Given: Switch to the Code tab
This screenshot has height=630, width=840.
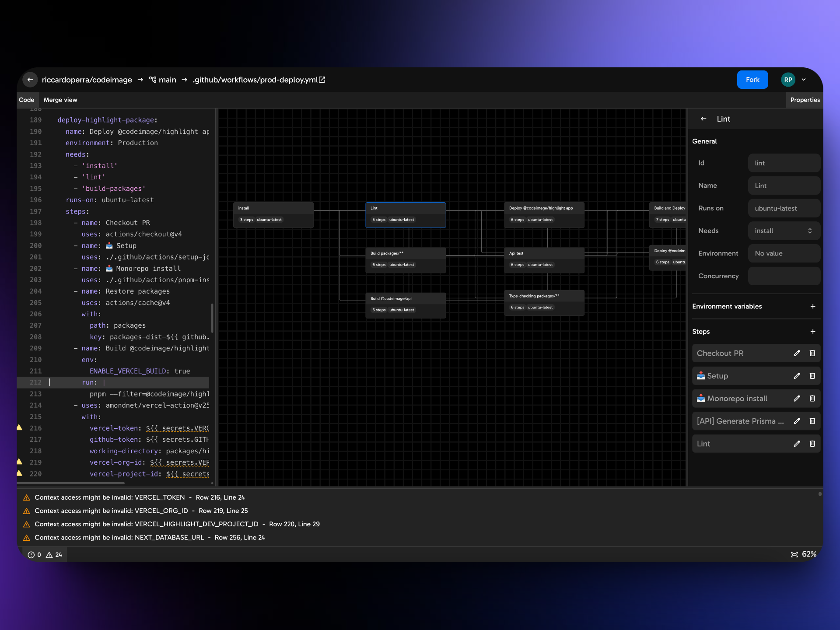Looking at the screenshot, I should click(x=27, y=100).
